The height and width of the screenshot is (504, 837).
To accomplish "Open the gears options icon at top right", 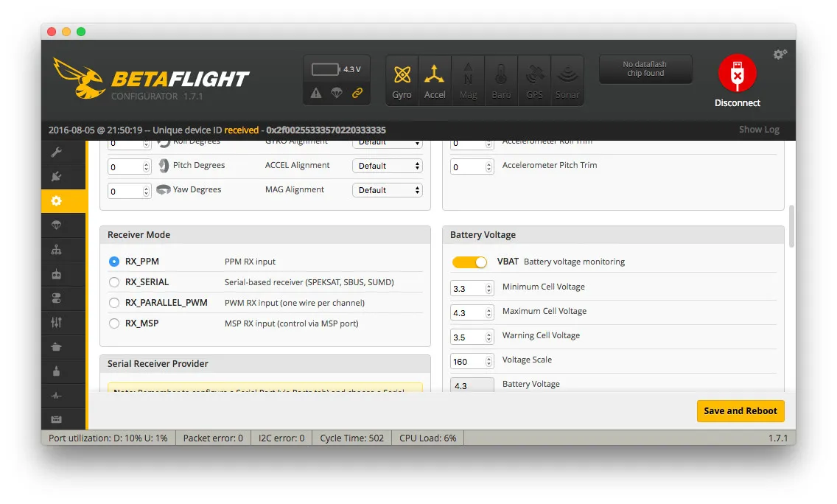I will tap(780, 55).
